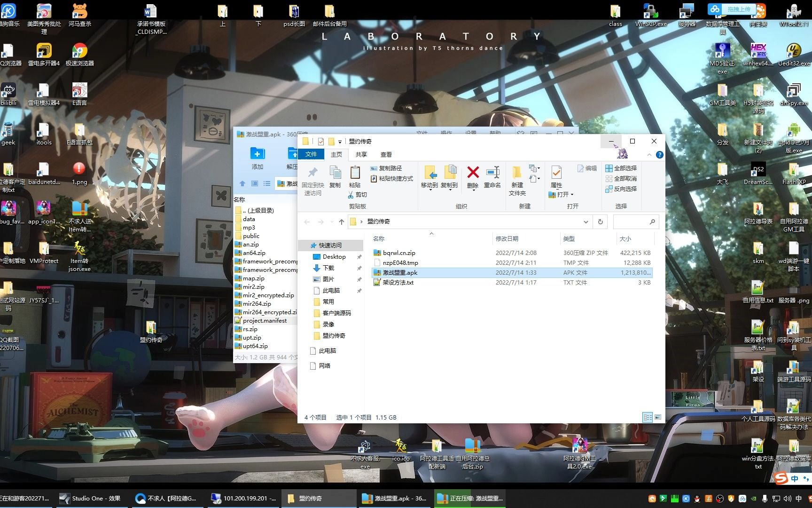
Task: Click the 盟约传奇 breadcrumb in address bar
Action: pos(379,222)
